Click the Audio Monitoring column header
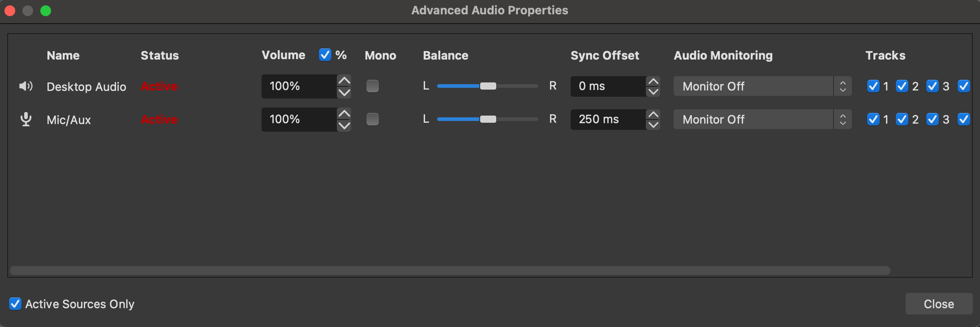The height and width of the screenshot is (327, 980). (x=723, y=55)
